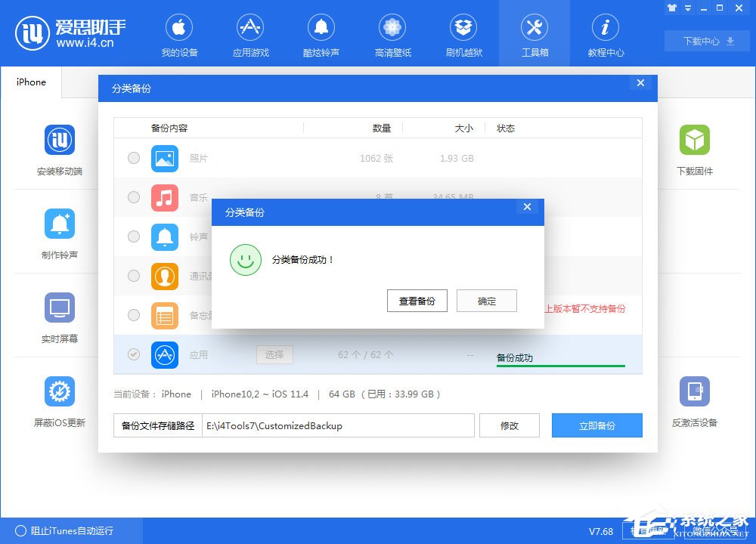Select the 实时屏幕 live screen tool
756x544 pixels.
pyautogui.click(x=60, y=316)
